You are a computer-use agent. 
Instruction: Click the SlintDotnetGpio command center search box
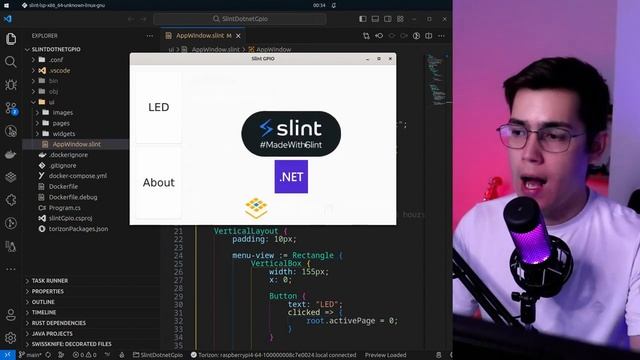click(240, 19)
